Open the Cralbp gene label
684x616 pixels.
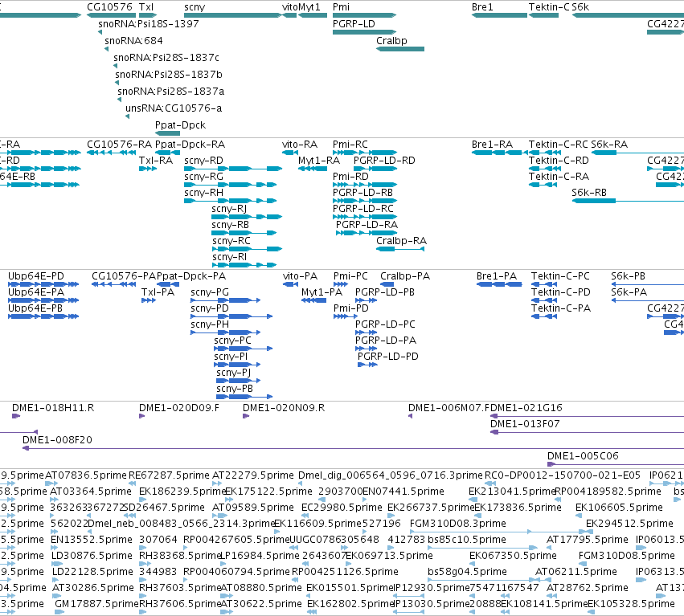point(391,40)
